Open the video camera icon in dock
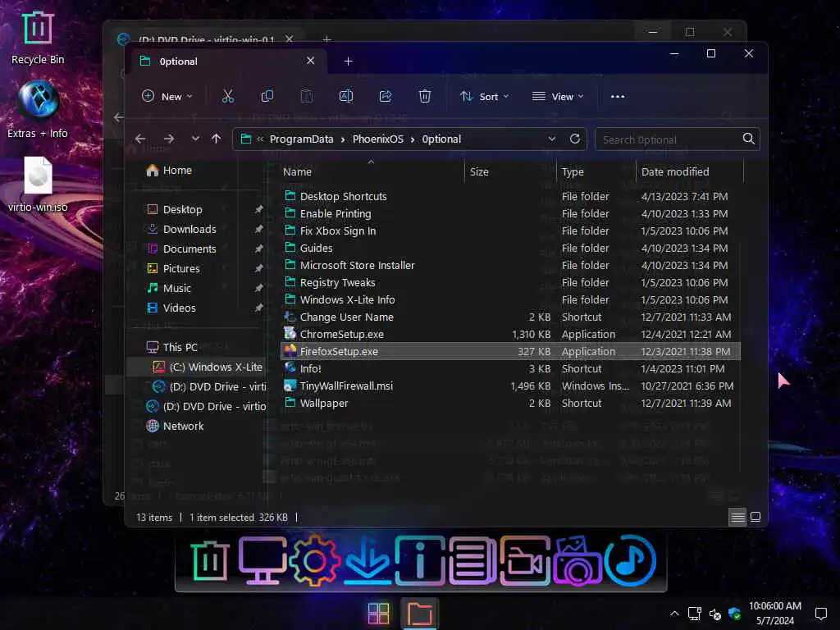This screenshot has height=630, width=840. coord(525,561)
